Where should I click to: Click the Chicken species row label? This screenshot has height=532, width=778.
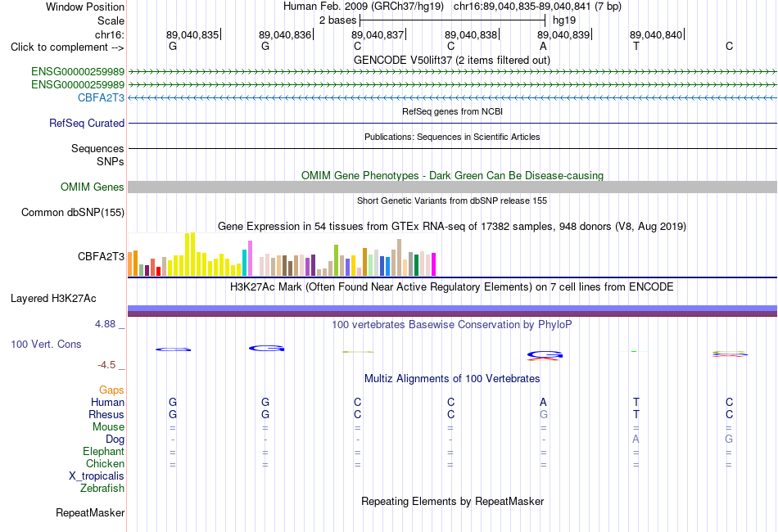pos(105,463)
